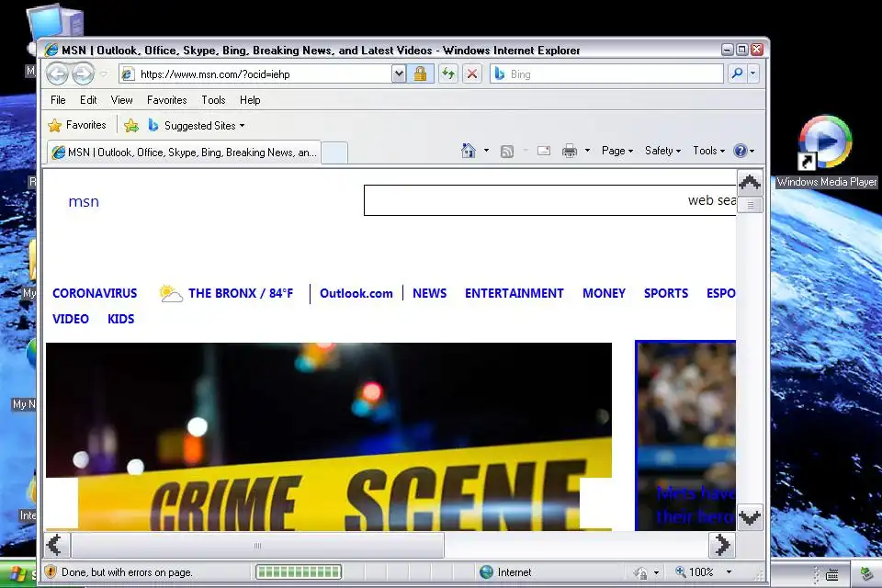Open the View menu
Viewport: 882px width, 588px height.
[121, 100]
